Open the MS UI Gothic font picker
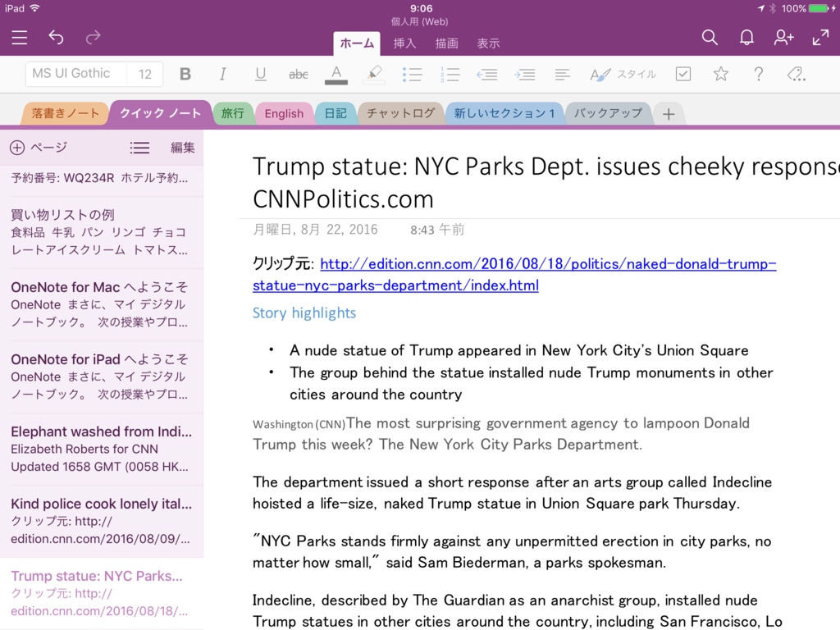The image size is (840, 630). 75,74
